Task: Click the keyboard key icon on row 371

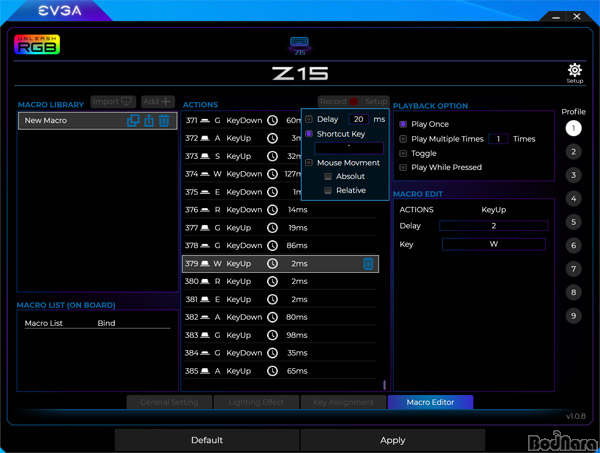Action: (205, 121)
